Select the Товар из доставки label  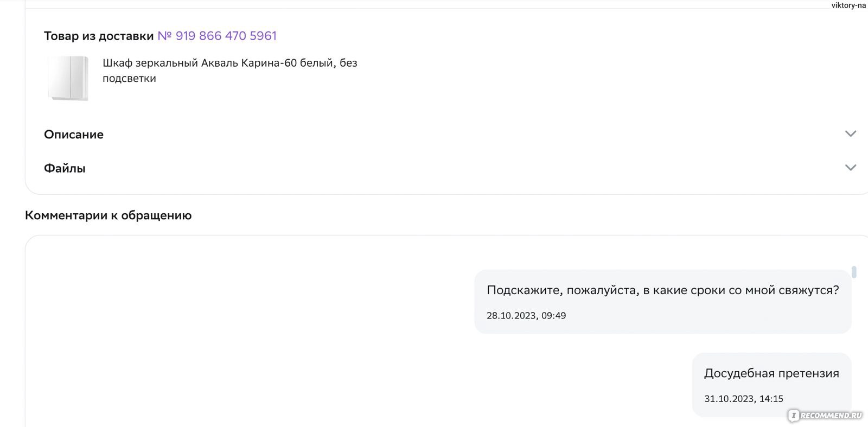pos(99,36)
